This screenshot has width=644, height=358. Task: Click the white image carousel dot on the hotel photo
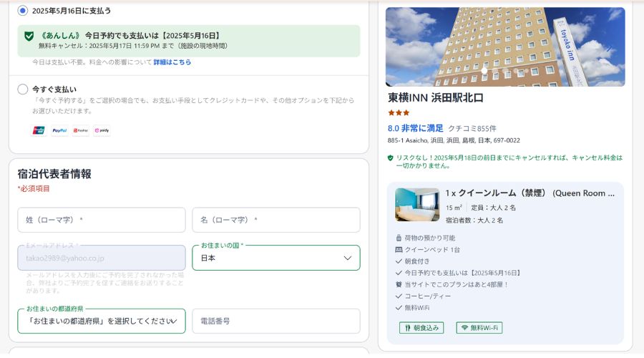click(484, 71)
